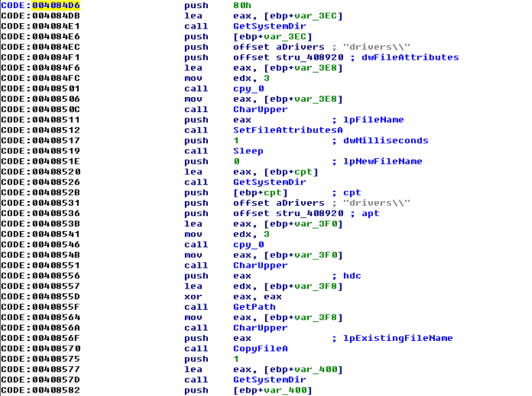Screen dimensions: 532x396
Task: Open GetSystemDir call at 004084E1
Action: click(269, 26)
